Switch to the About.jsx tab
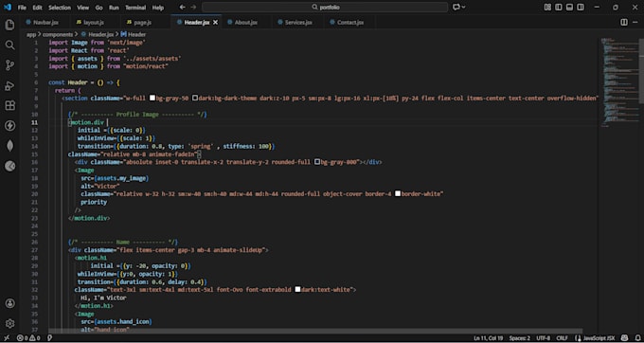This screenshot has height=343, width=644. (x=246, y=22)
